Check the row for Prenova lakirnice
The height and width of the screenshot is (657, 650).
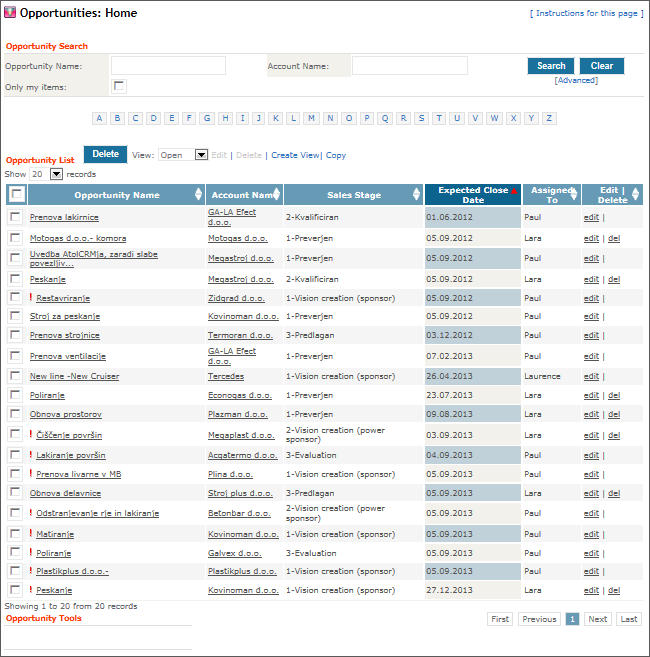15,217
